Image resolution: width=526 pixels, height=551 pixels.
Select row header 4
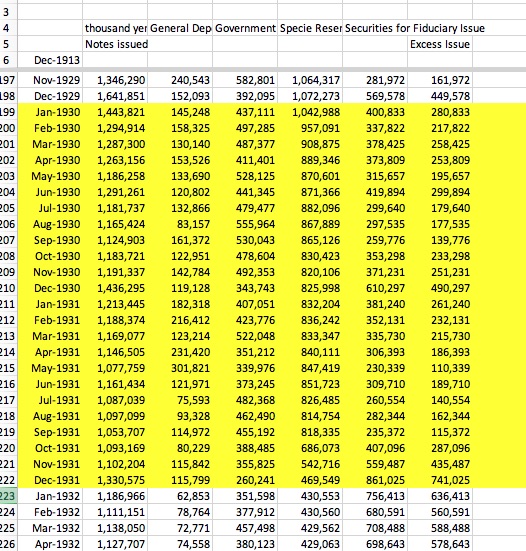[8, 28]
